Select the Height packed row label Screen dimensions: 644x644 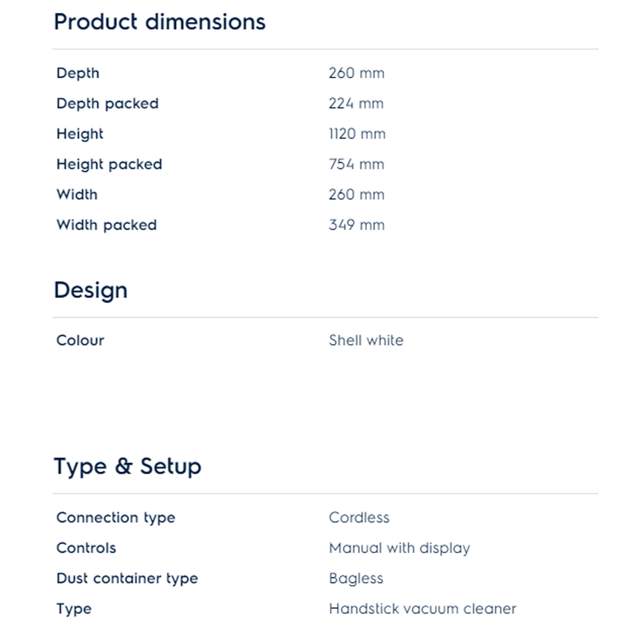(x=109, y=164)
